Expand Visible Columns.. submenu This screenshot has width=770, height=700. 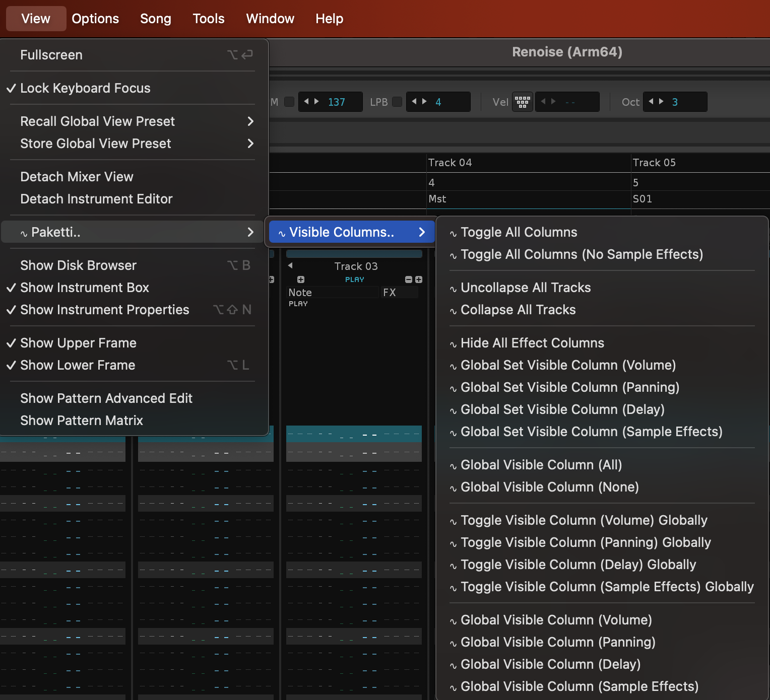pos(352,232)
